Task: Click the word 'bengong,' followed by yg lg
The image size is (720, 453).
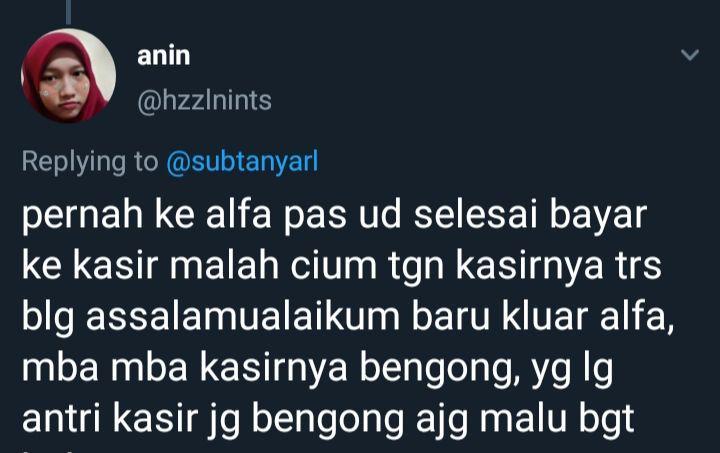Action: pos(440,368)
